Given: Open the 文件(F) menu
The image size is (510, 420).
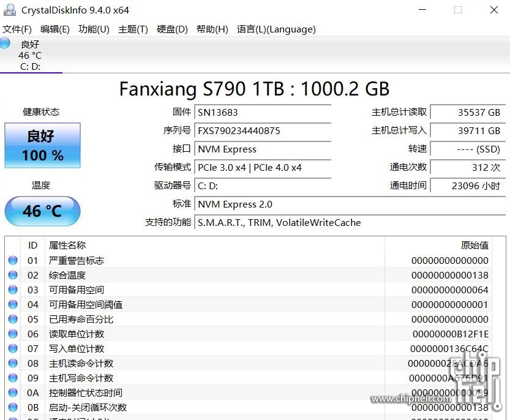Looking at the screenshot, I should click(17, 29).
